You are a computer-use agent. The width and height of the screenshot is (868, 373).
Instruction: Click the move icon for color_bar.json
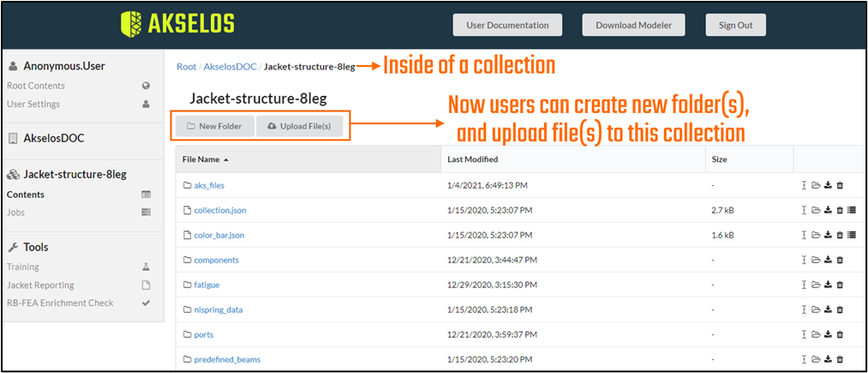pyautogui.click(x=816, y=235)
